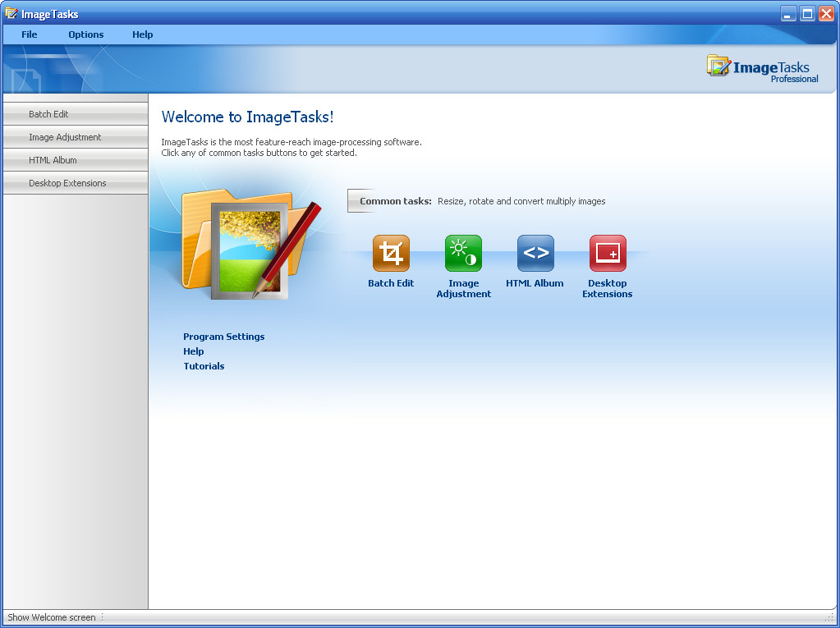Select Batch Edit in the left sidebar
The width and height of the screenshot is (840, 628).
click(x=76, y=114)
